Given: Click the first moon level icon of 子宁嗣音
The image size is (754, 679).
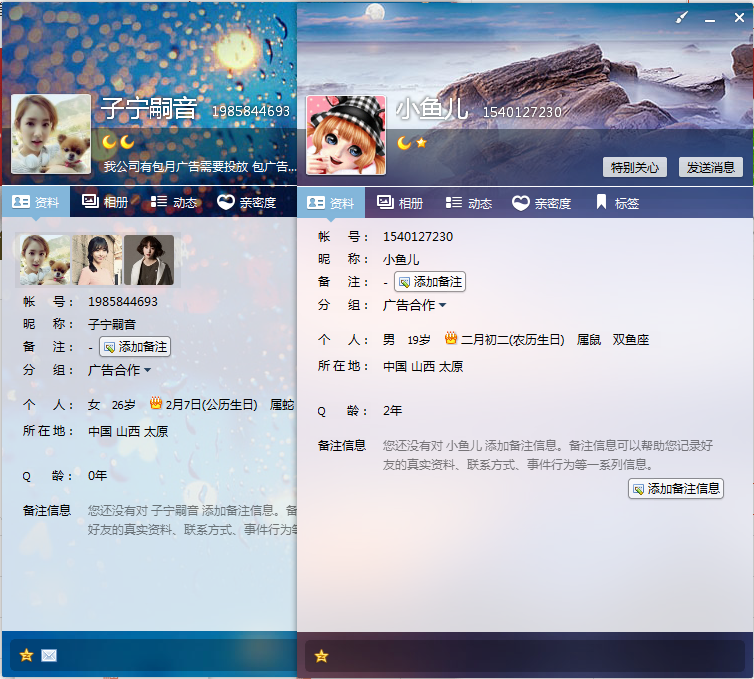Looking at the screenshot, I should click(x=109, y=142).
